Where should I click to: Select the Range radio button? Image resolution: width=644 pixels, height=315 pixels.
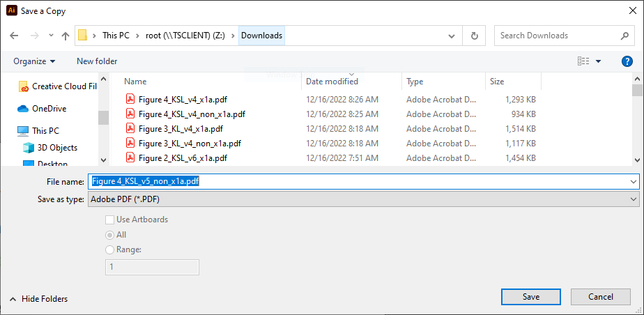109,249
